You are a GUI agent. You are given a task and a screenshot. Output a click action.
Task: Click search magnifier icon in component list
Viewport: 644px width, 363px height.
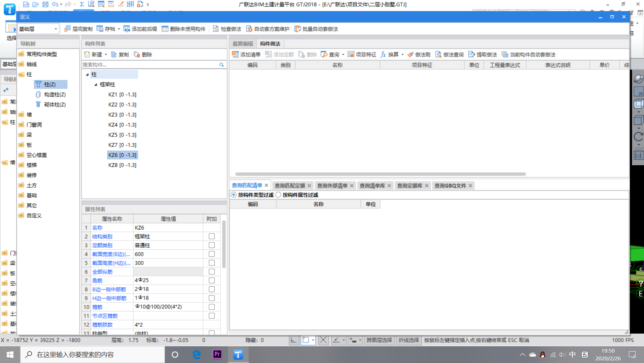pyautogui.click(x=221, y=65)
